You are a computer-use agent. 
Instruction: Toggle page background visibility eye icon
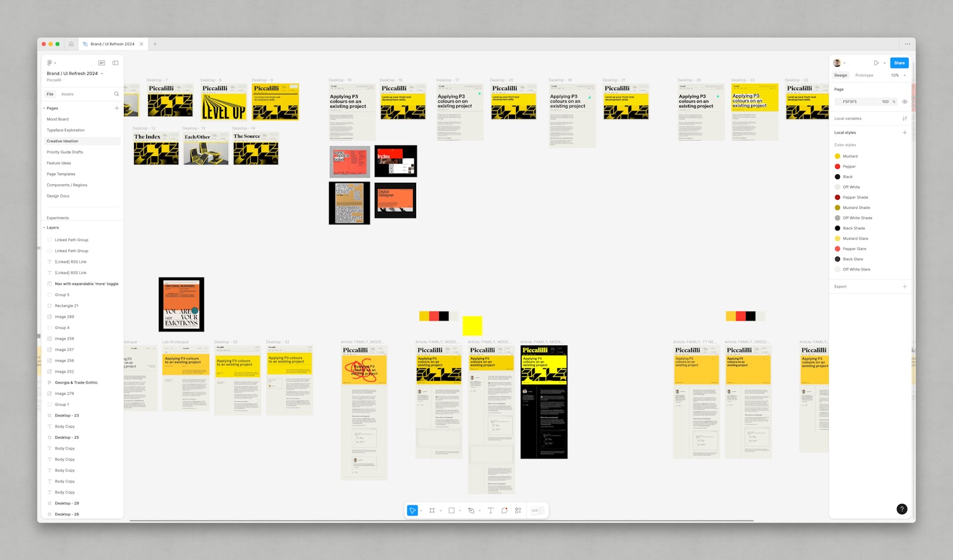[905, 102]
